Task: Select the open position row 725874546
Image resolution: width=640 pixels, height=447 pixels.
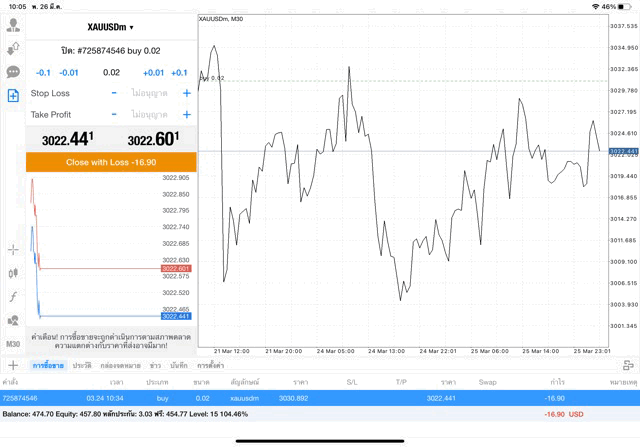Action: coord(320,398)
